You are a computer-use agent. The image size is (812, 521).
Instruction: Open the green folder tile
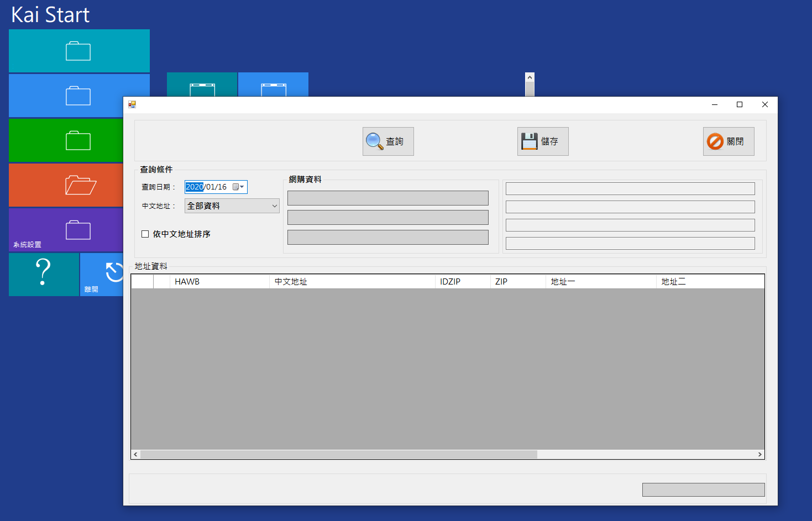point(66,140)
